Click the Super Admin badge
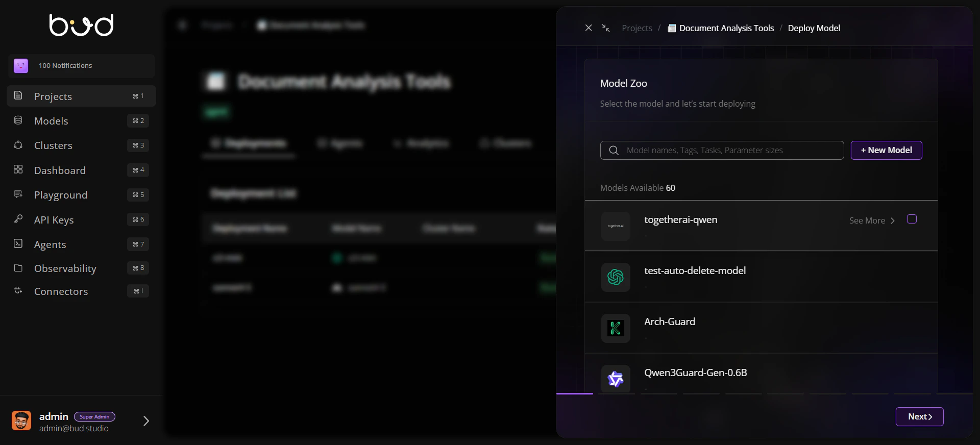Screen dimensions: 980x445 coord(94,416)
